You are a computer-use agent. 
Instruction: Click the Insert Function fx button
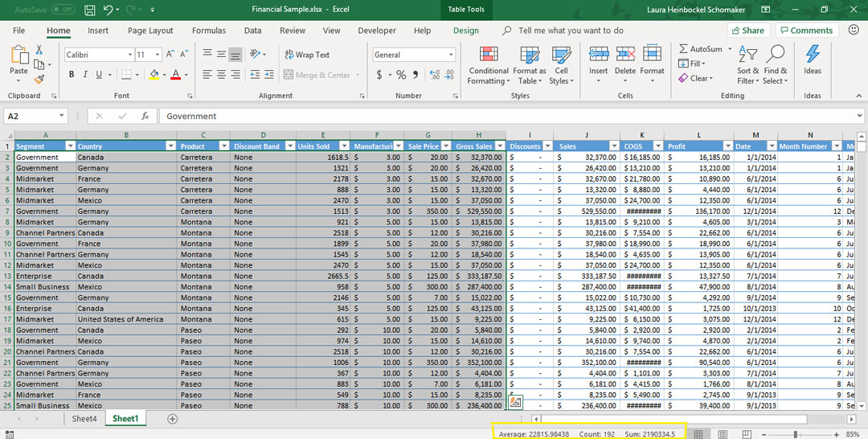(x=145, y=117)
